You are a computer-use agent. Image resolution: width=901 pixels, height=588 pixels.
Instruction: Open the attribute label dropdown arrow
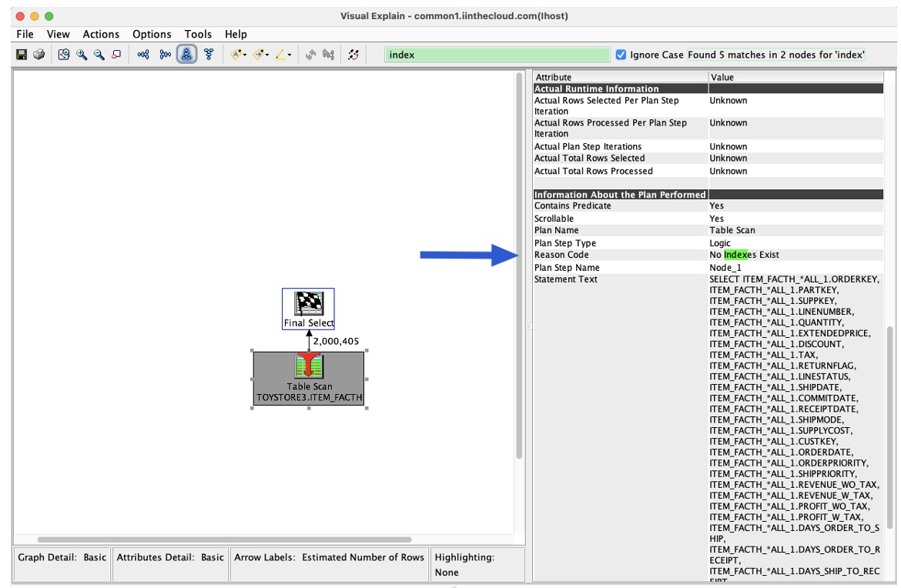pyautogui.click(x=244, y=54)
